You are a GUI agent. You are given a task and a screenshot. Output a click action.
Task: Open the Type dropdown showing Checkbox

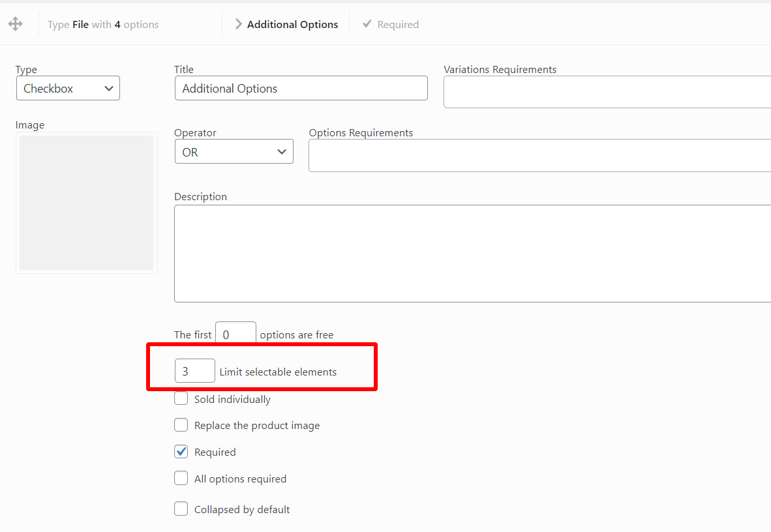[68, 89]
